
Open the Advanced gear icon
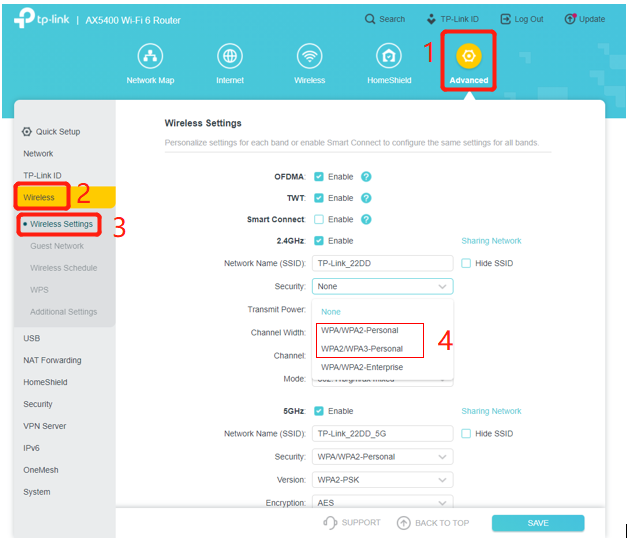click(x=469, y=56)
